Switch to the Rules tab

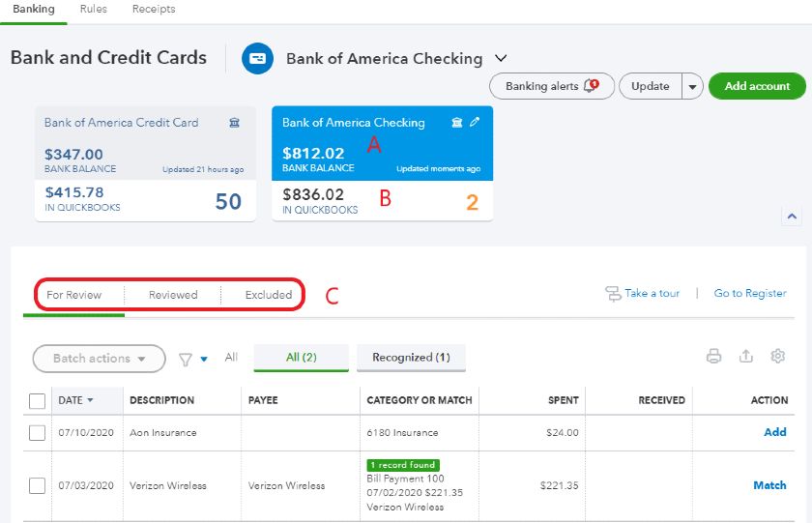click(x=93, y=10)
